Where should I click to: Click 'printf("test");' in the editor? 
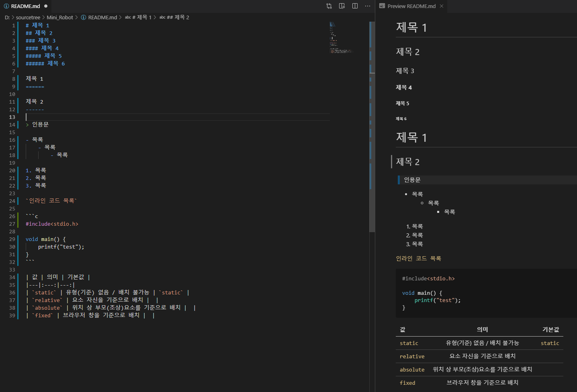point(61,247)
